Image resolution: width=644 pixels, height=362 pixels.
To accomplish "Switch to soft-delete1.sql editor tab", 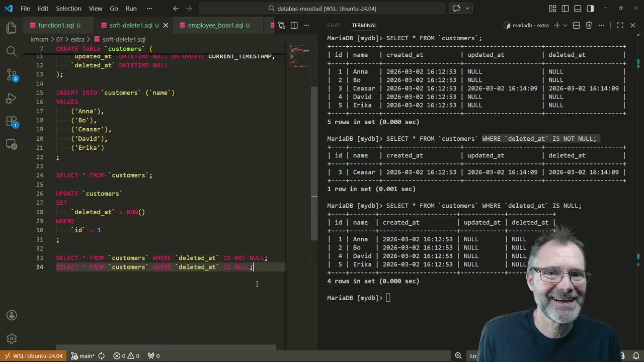I will (130, 25).
